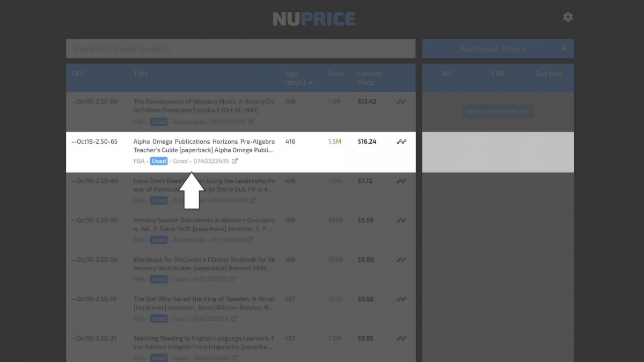The width and height of the screenshot is (644, 362).
Task: Click the NUPRICE logo
Action: (x=314, y=18)
